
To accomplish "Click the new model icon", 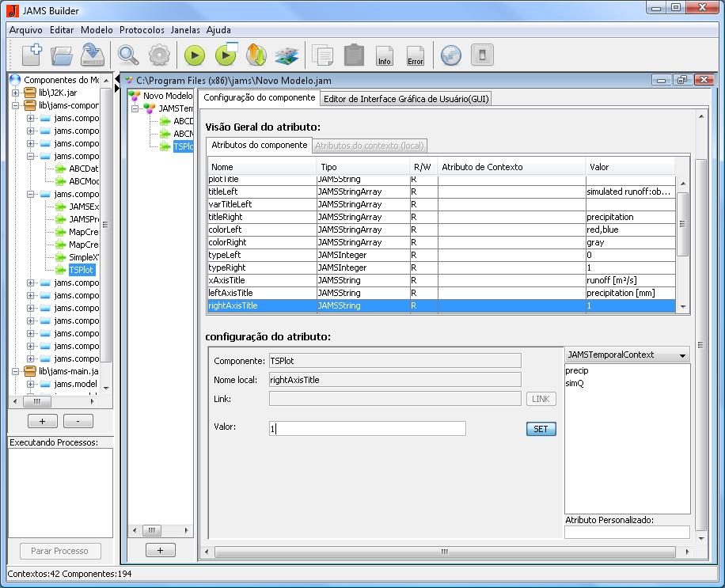I will [x=32, y=55].
